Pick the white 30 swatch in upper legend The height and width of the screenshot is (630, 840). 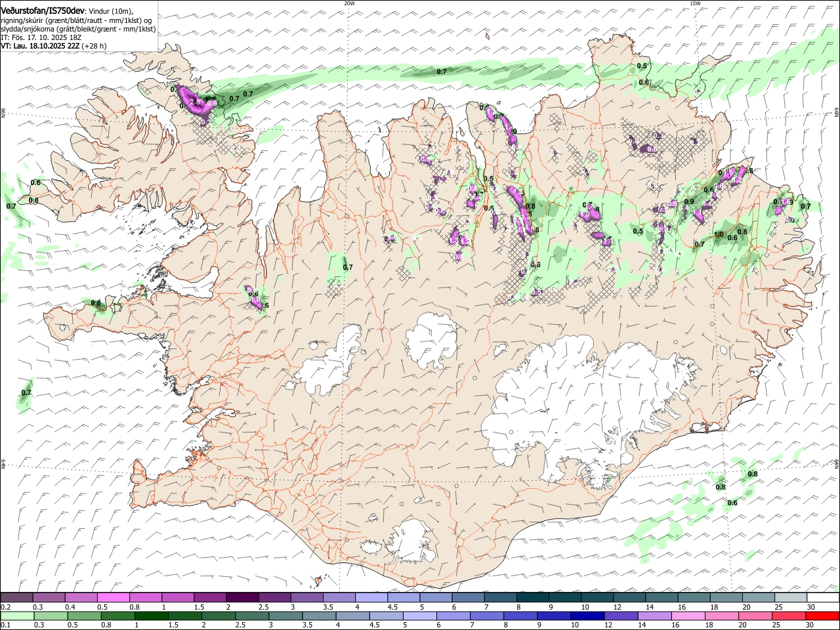tap(823, 597)
